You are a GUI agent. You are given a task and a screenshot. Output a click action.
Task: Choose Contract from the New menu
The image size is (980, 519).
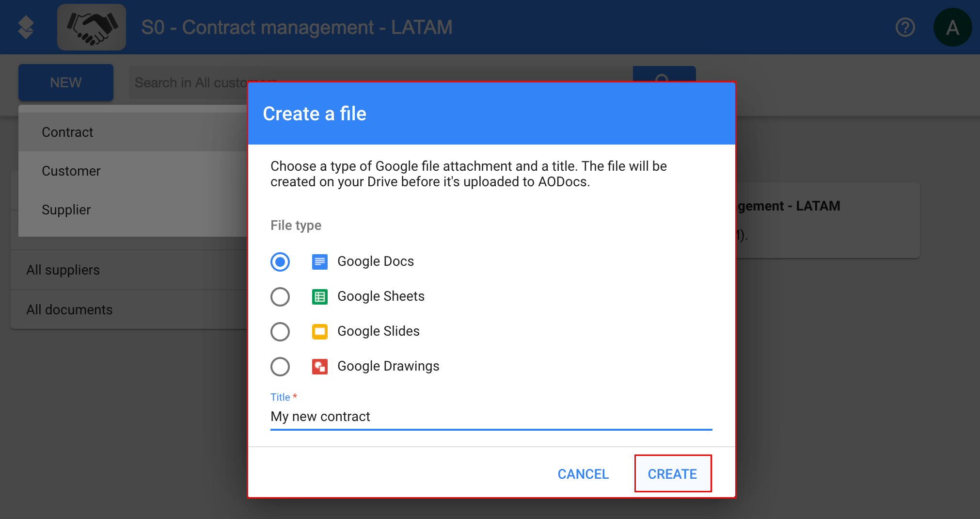133,132
